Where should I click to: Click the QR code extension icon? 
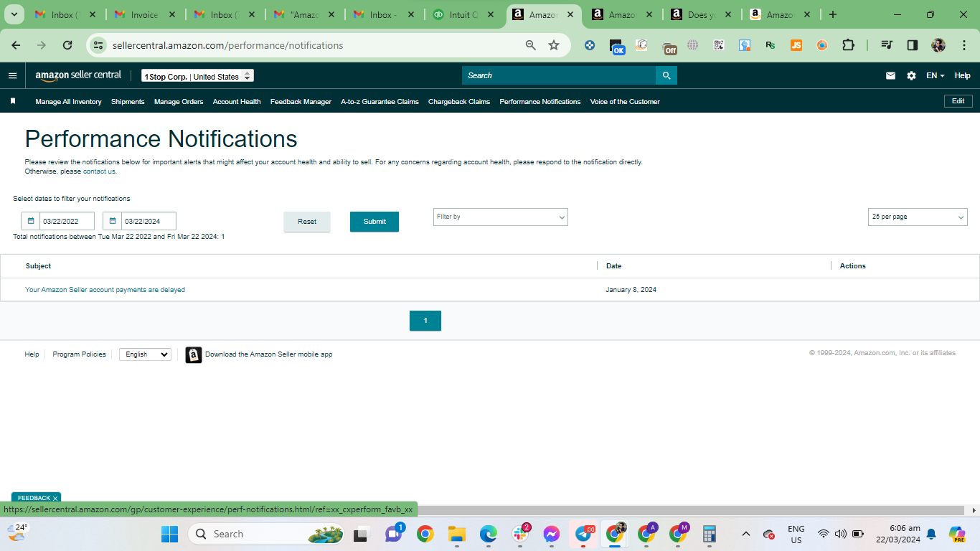[719, 45]
